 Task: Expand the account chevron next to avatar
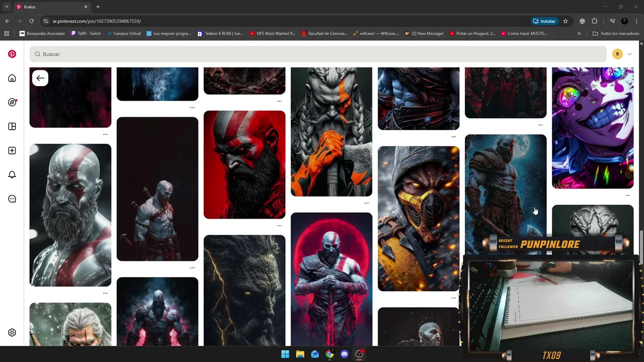(x=629, y=54)
